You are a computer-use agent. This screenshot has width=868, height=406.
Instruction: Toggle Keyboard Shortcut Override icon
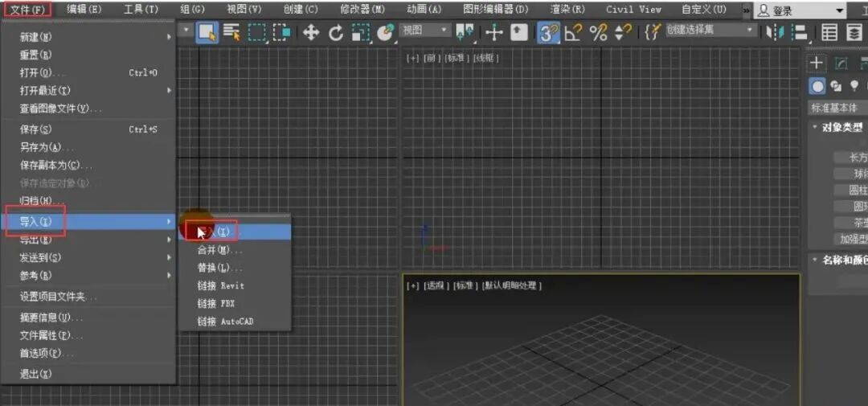pos(518,33)
